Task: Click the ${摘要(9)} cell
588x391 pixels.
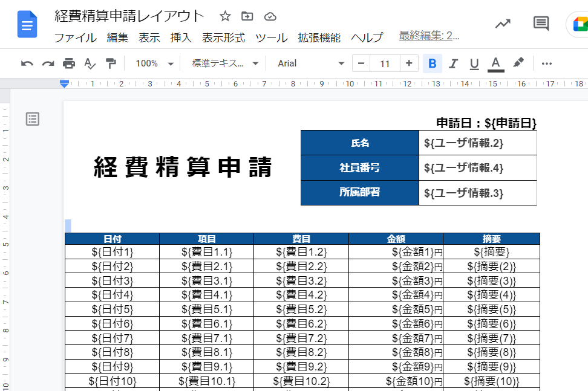Action: coord(492,367)
